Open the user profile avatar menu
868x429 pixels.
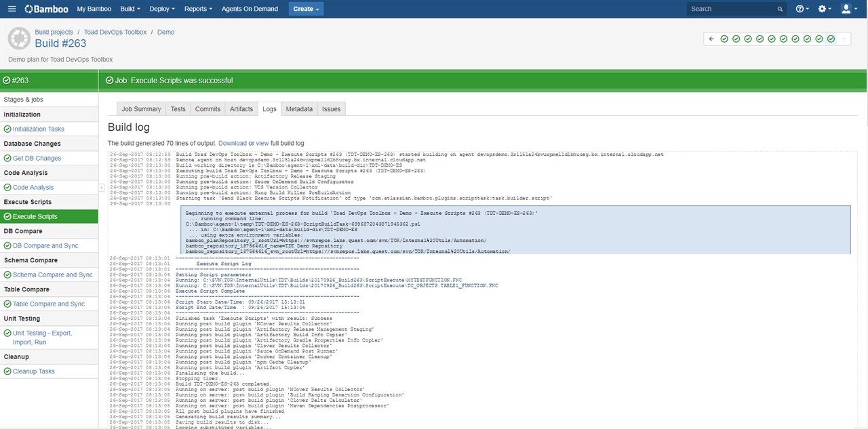tap(848, 9)
